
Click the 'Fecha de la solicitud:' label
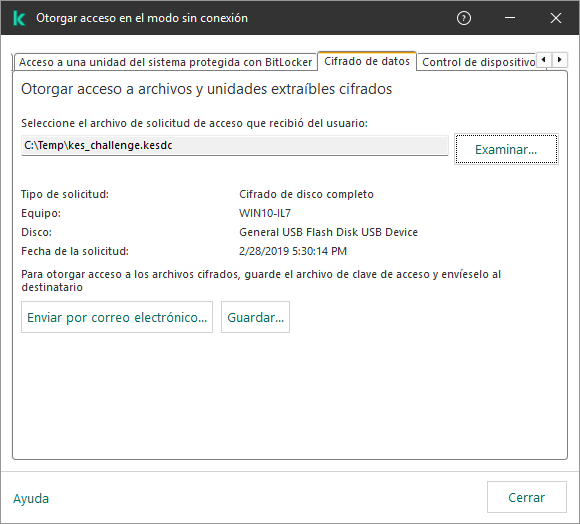(75, 251)
